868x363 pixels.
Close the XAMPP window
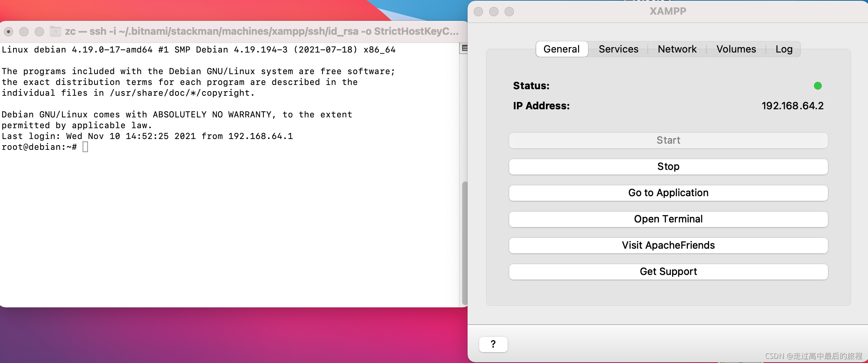[478, 12]
